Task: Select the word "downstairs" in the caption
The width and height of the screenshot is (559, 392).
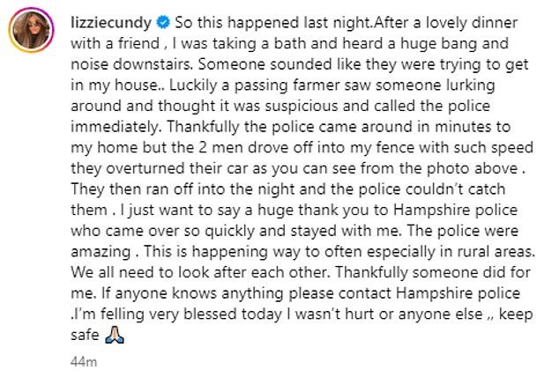Action: (x=153, y=64)
